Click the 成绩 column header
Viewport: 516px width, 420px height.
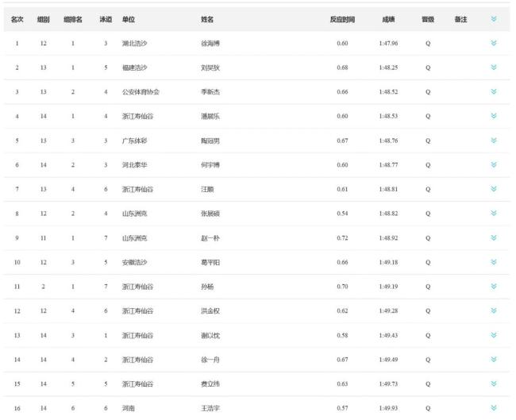click(388, 19)
